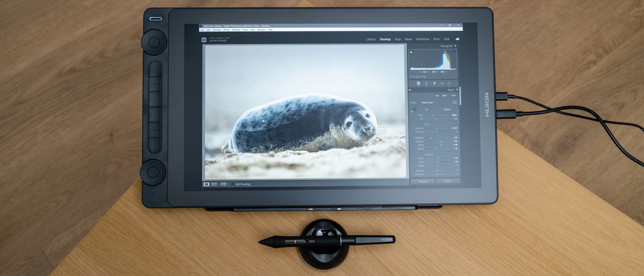Switch to the Print module
Image resolution: width=644 pixels, height=276 pixels.
[436, 39]
